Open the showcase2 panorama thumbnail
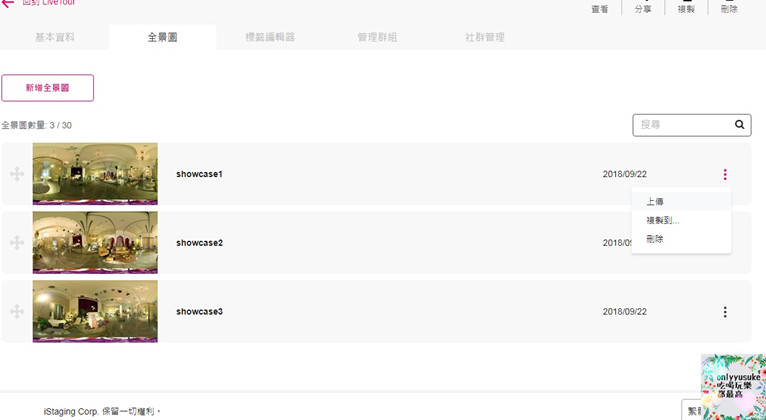Screen dimensions: 766x420 (95, 243)
